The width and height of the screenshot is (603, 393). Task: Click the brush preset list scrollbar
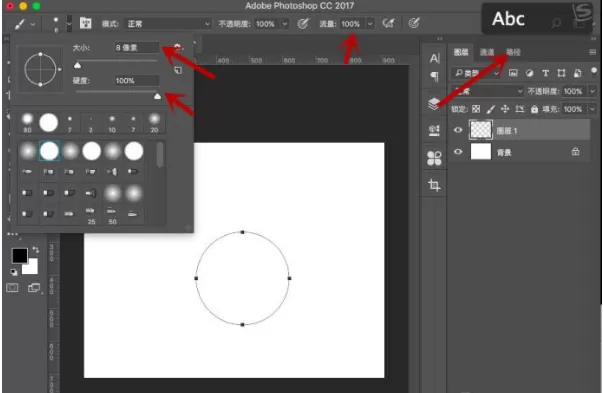pyautogui.click(x=160, y=155)
